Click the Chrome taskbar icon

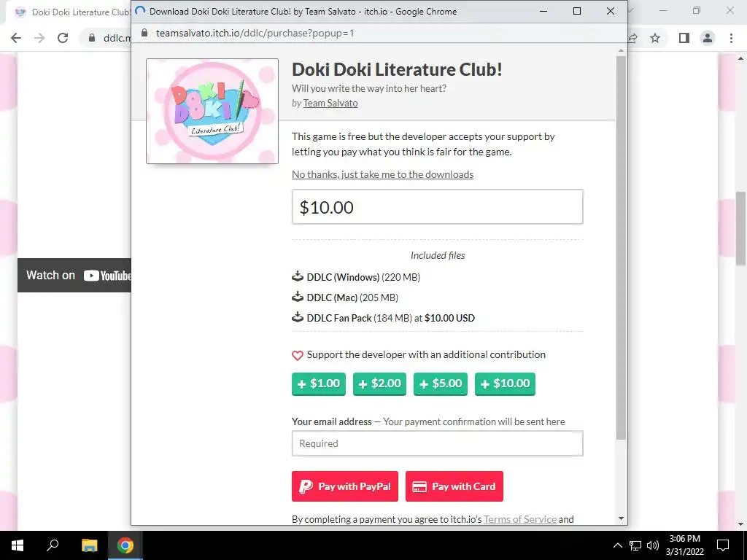(x=125, y=545)
